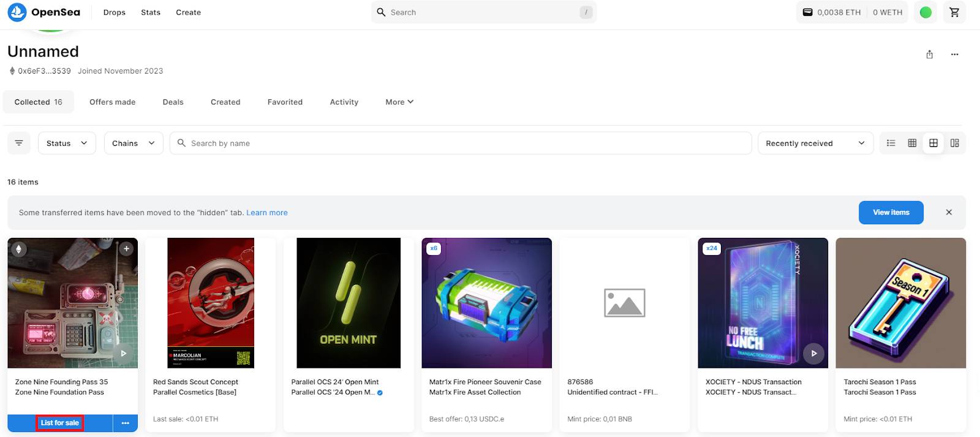Viewport: 980px width, 437px height.
Task: Copy the 0x6eF3...3539 wallet address
Action: 44,71
